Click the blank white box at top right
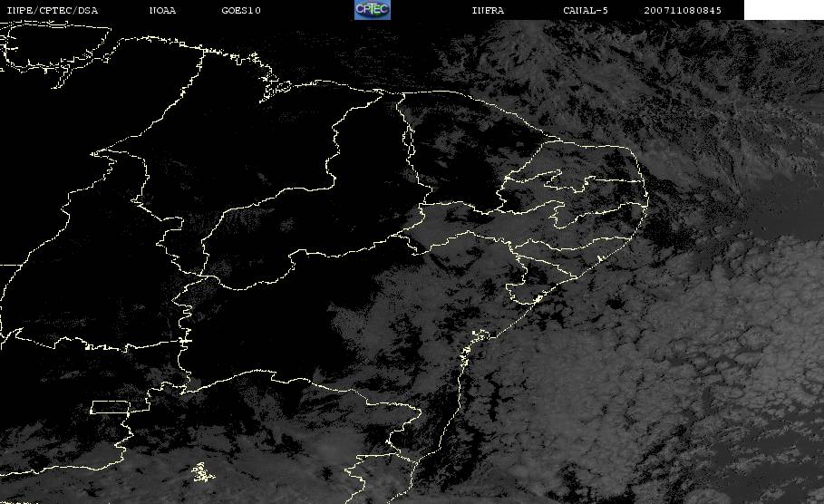 tap(783, 10)
